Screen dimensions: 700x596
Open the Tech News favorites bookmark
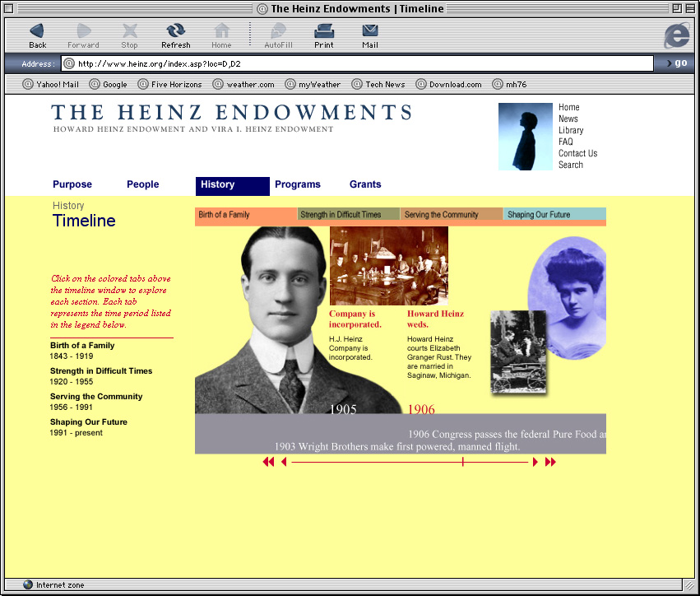(378, 84)
